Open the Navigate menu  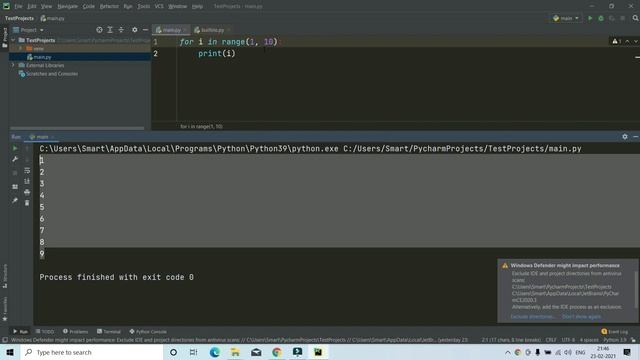[x=67, y=6]
